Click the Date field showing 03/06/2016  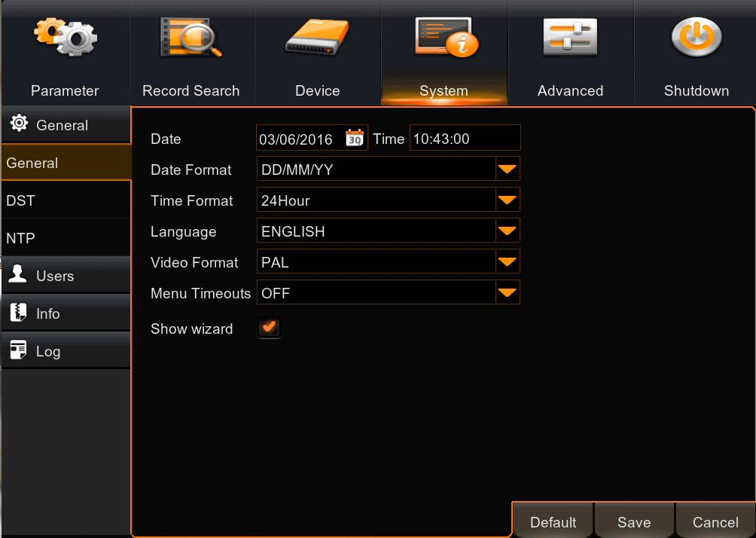click(312, 138)
